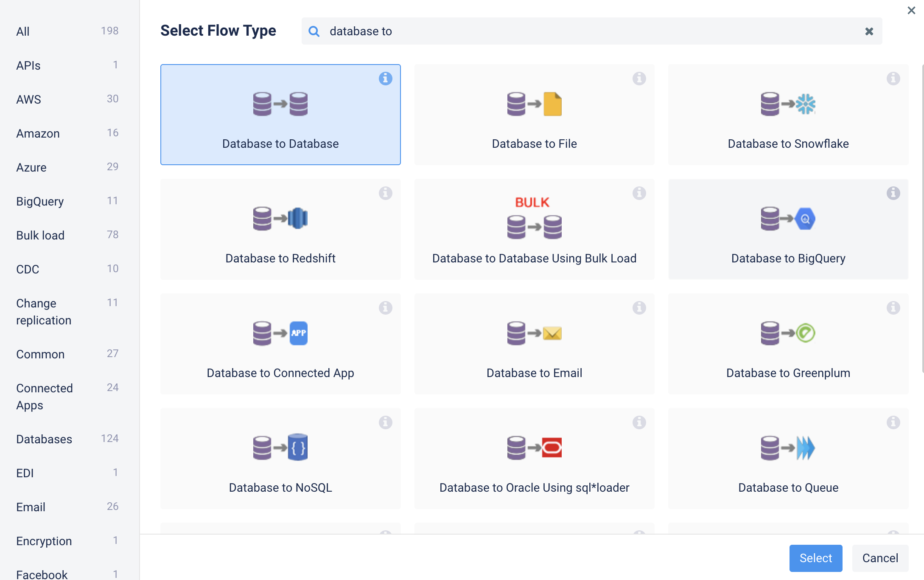Viewport: 924px width, 580px height.
Task: Focus the flow type search field
Action: coord(591,31)
